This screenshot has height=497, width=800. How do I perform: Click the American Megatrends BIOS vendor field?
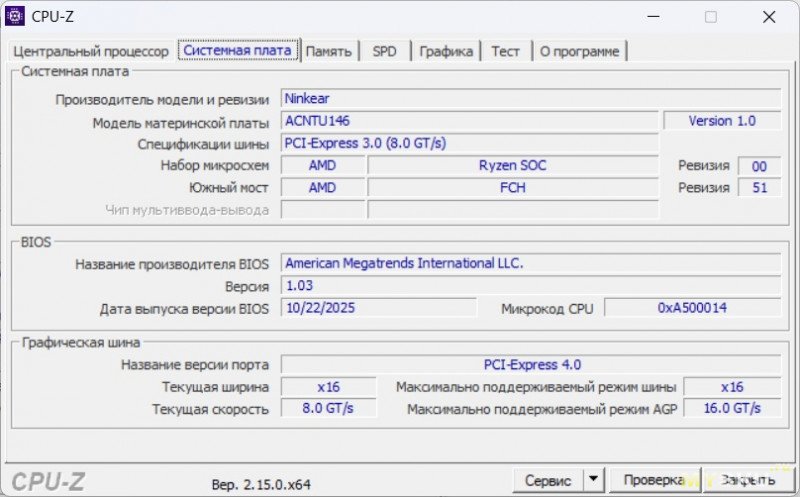click(x=529, y=263)
